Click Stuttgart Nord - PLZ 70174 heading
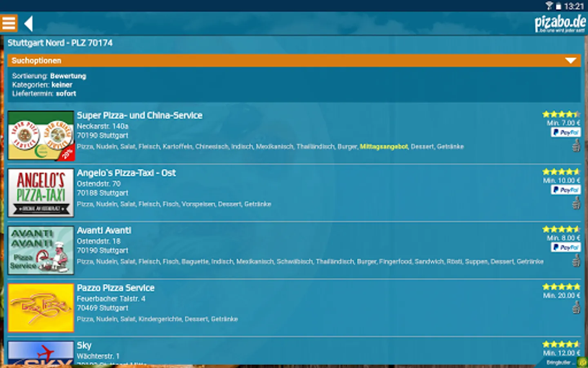 60,43
